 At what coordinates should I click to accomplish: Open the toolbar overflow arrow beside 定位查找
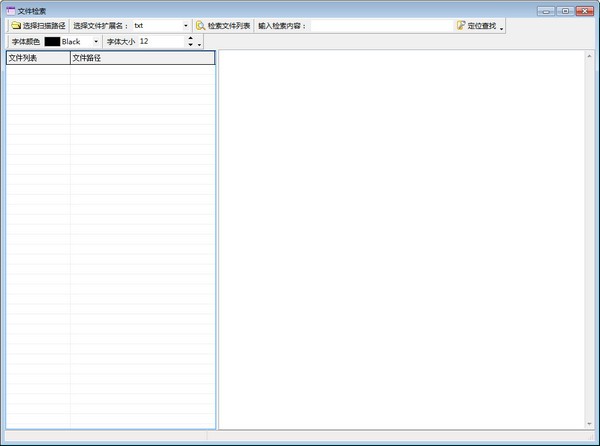[x=502, y=27]
